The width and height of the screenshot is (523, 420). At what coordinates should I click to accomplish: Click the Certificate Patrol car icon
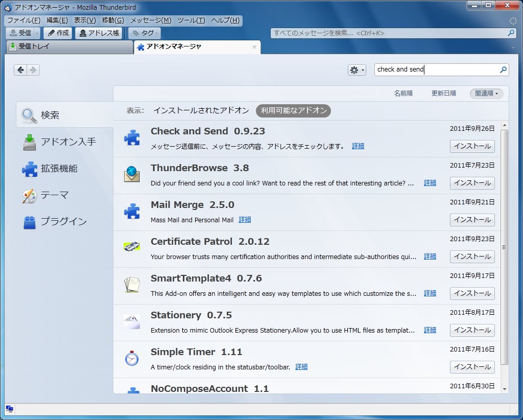pyautogui.click(x=132, y=246)
